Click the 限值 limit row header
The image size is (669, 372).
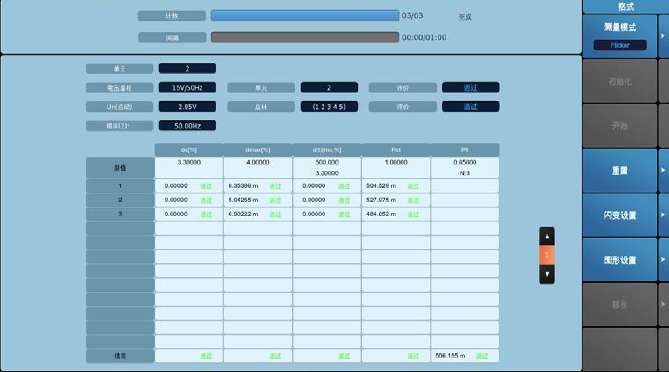[120, 168]
